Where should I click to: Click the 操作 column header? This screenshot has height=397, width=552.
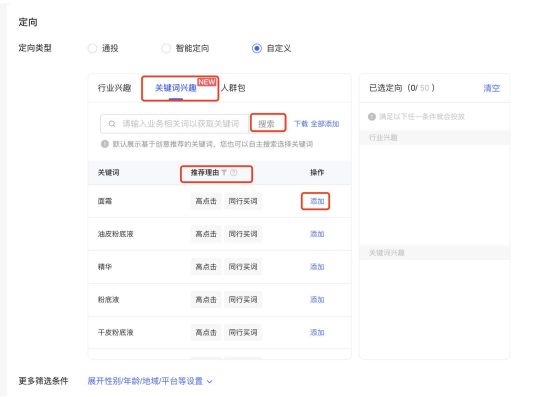[317, 172]
